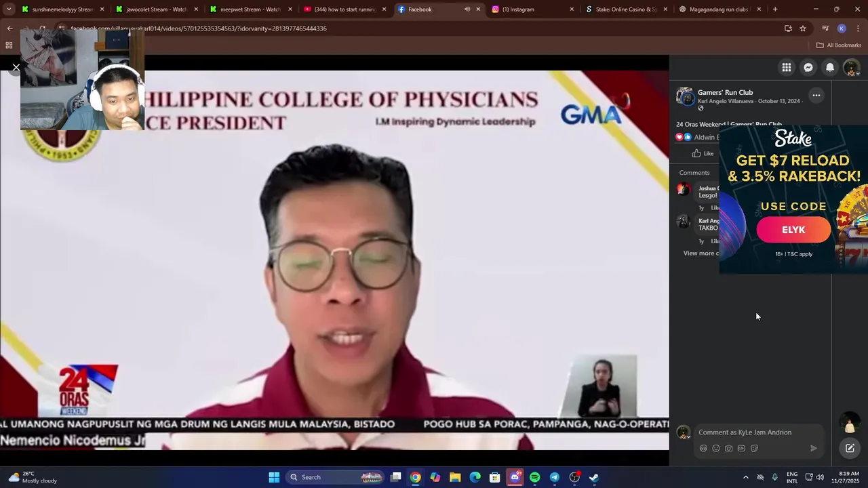This screenshot has height=488, width=868.
Task: Open Microsoft Edge from the taskbar
Action: (475, 477)
